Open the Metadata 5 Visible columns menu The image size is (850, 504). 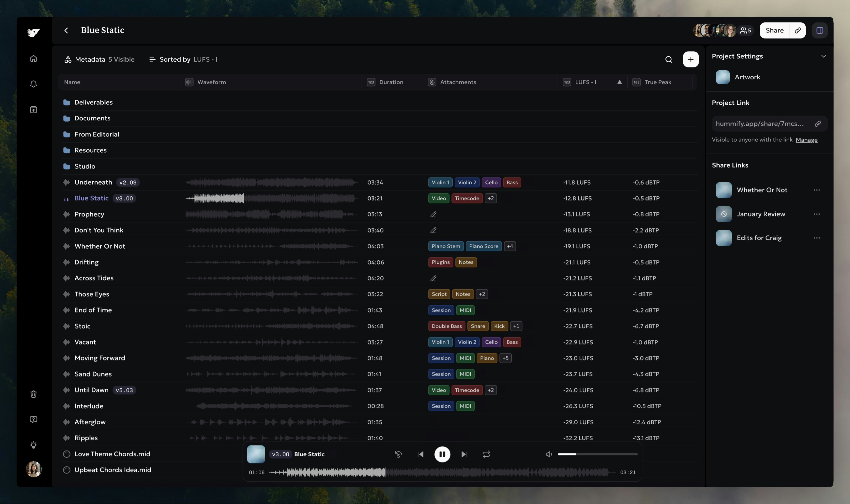[x=99, y=59]
